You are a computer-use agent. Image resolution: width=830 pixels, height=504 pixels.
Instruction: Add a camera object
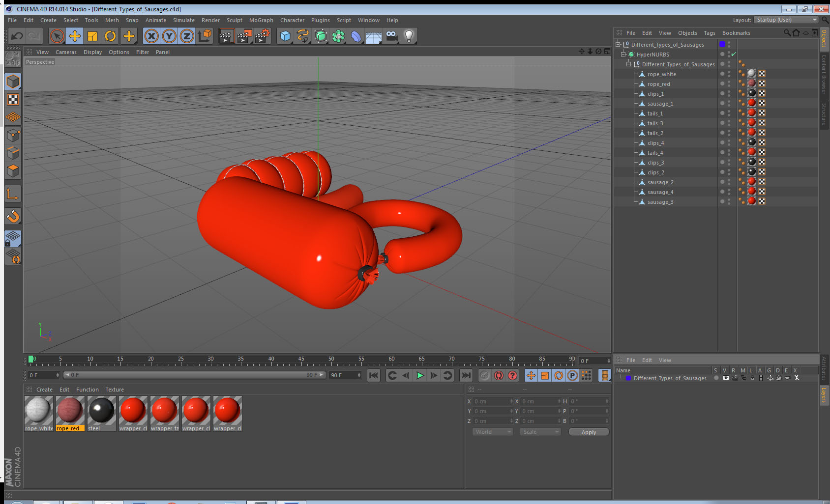coord(391,36)
